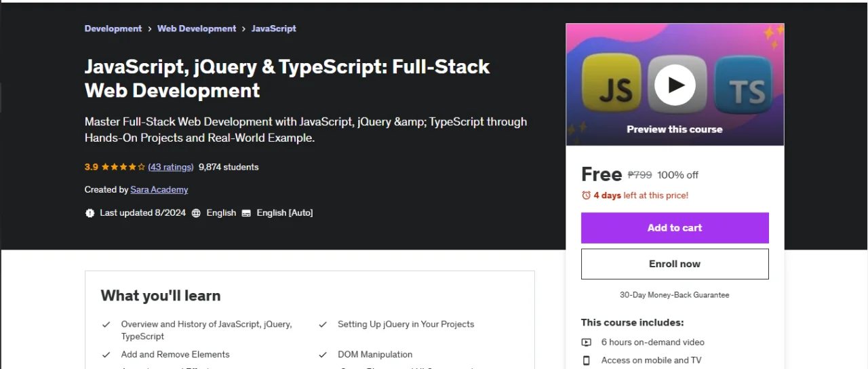Click the globe icon next to English
The image size is (868, 369).
tap(196, 213)
